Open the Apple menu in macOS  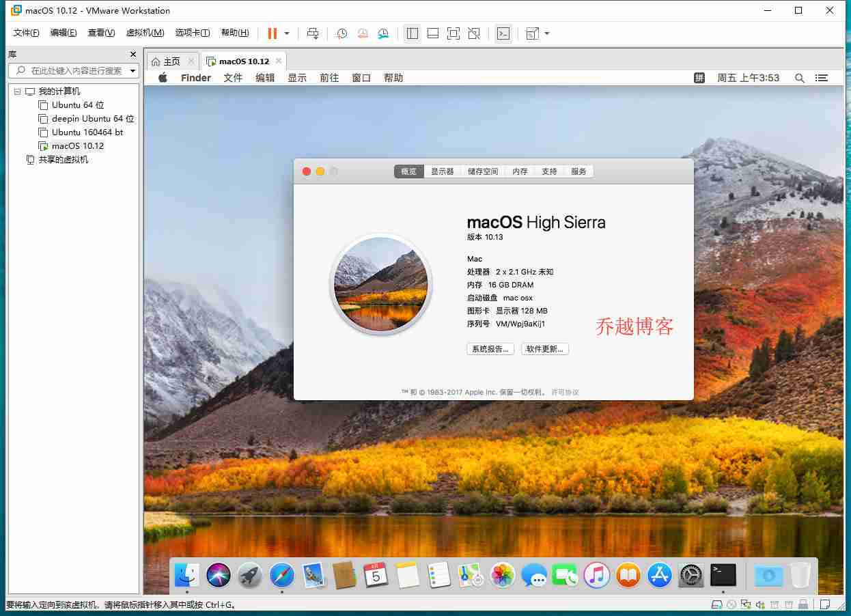click(x=163, y=78)
